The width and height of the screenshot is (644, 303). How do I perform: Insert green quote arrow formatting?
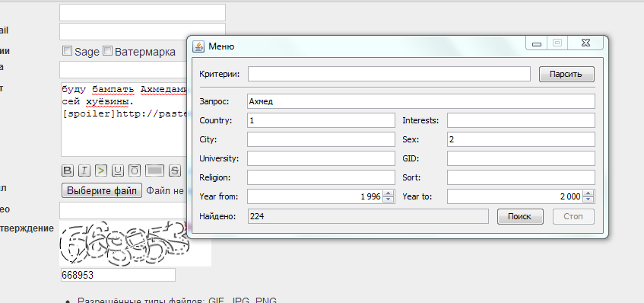point(101,171)
